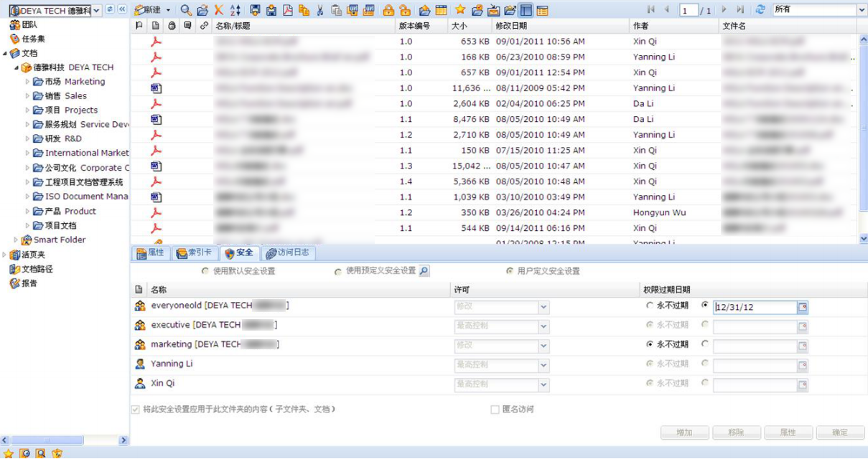Go to the last page arrow

click(x=740, y=10)
